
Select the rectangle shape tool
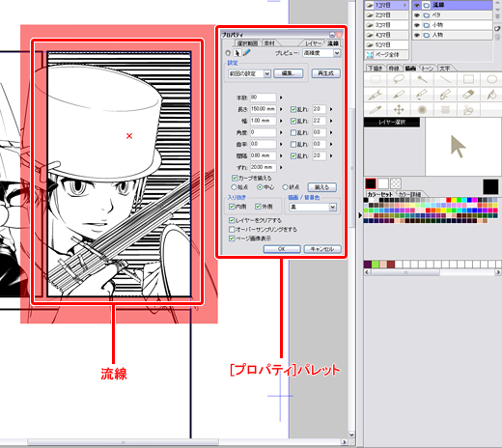468,79
